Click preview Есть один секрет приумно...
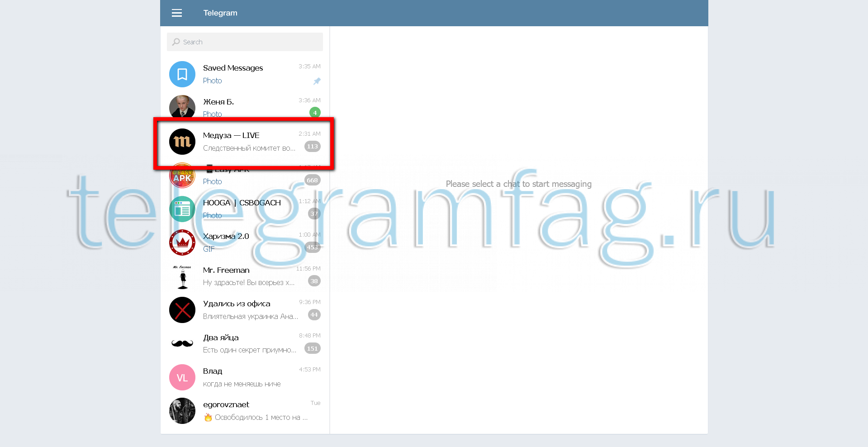This screenshot has height=447, width=868. pos(250,350)
